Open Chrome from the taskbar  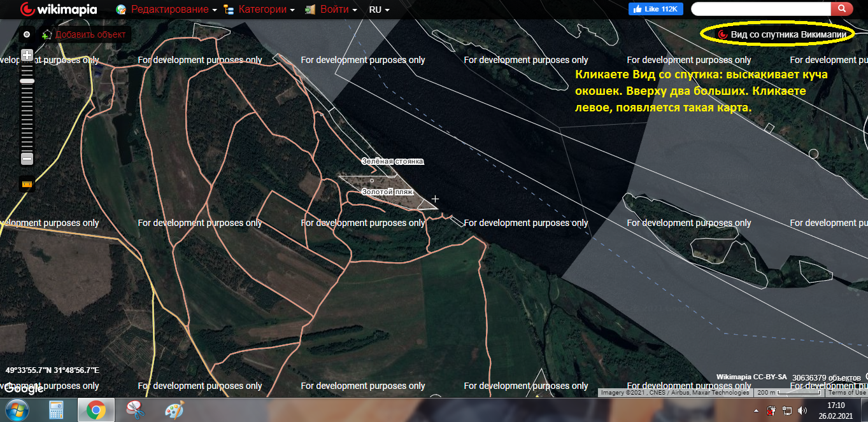click(96, 411)
